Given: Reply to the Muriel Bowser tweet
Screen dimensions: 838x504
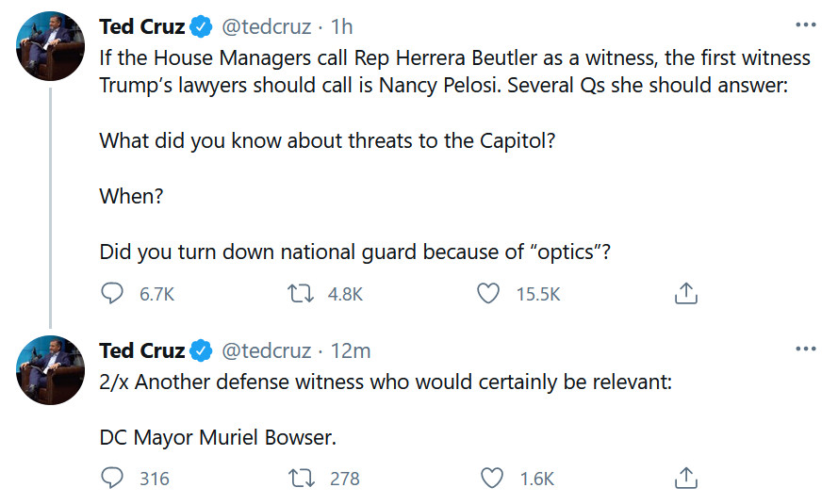Looking at the screenshot, I should point(112,479).
